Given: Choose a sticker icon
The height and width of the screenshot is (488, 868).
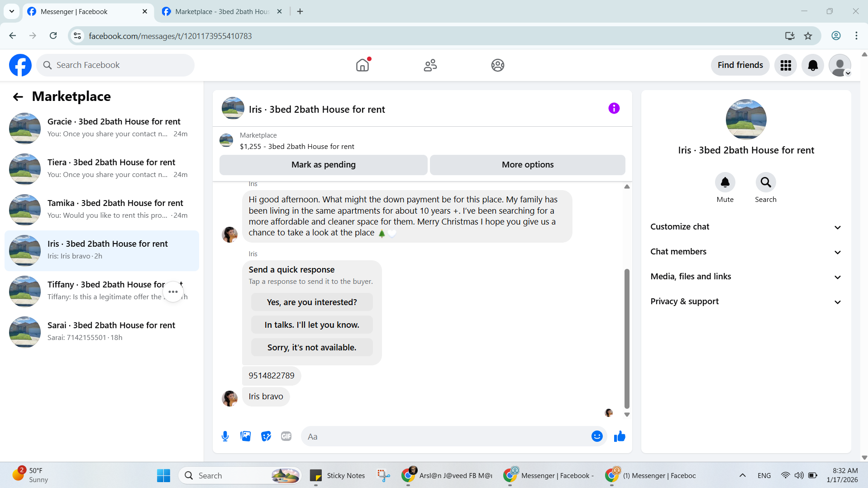Looking at the screenshot, I should [x=266, y=436].
